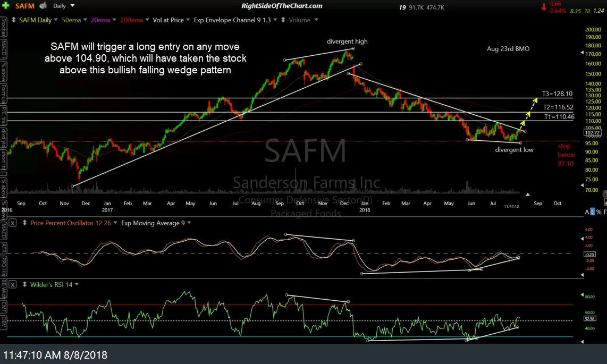Click the icon beside the SAFM symbol
This screenshot has height=364, width=607.
pos(43,6)
